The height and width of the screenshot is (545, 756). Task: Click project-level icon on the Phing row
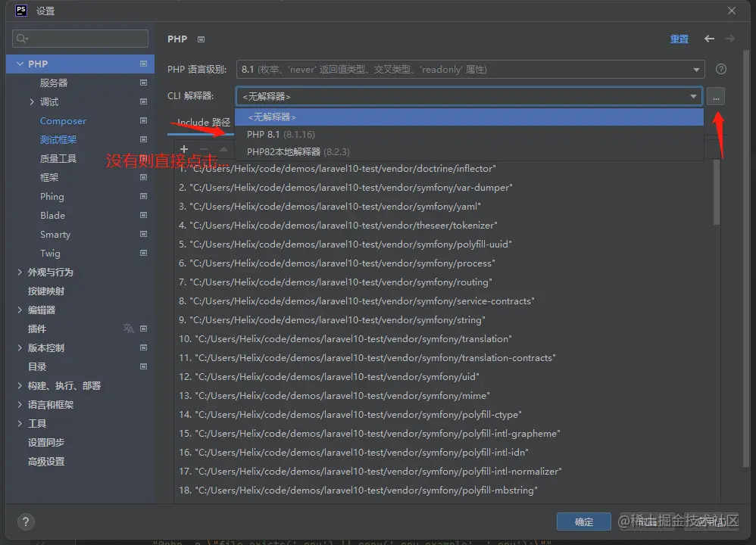point(143,196)
